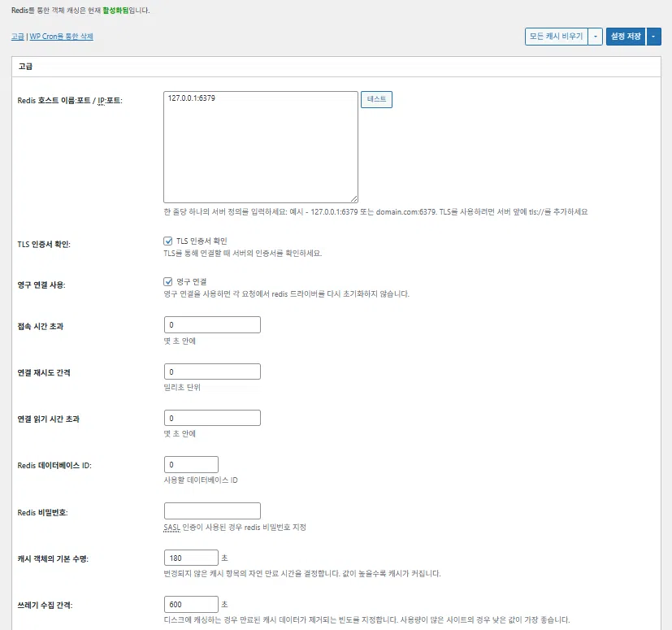Screen dimensions: 672x630
Task: Select the 캐시 객체의 기본 수명 field
Action: pos(191,558)
